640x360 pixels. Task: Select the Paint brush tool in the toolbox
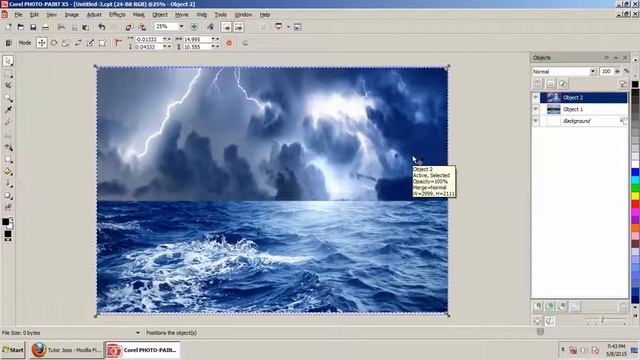click(x=8, y=184)
